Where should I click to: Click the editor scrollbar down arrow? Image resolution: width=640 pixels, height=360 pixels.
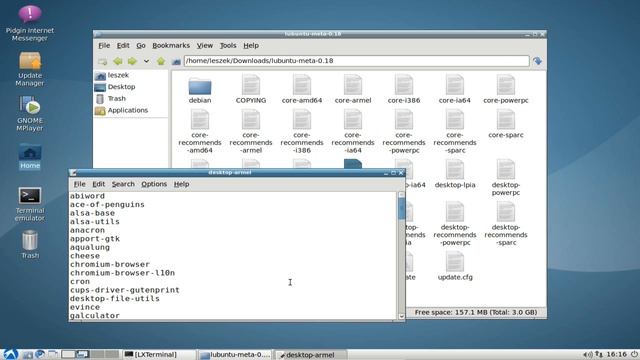[401, 316]
